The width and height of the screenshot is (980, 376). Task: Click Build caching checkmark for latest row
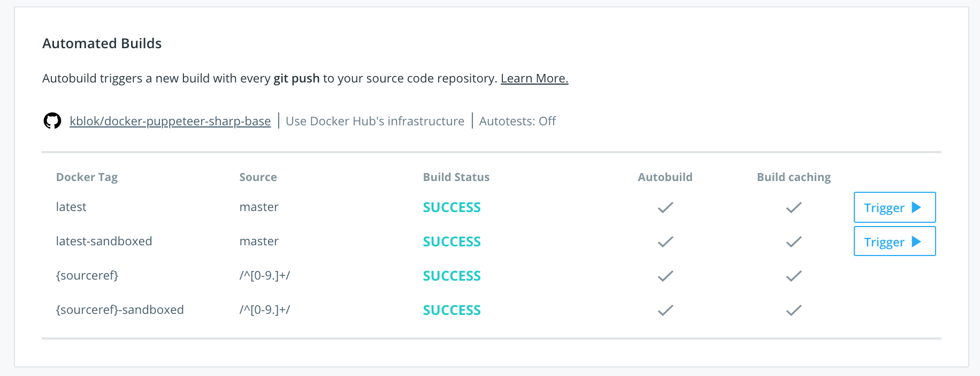point(794,207)
